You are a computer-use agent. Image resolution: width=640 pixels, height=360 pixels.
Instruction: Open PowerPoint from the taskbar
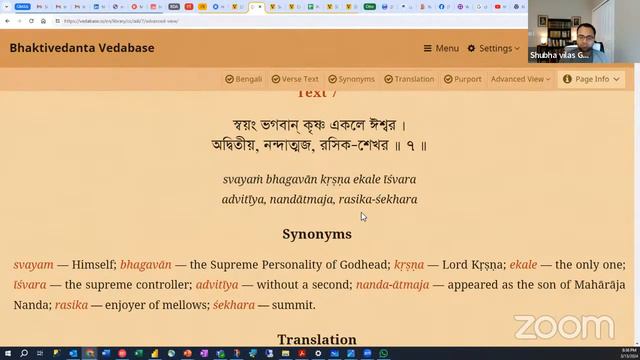(x=187, y=353)
